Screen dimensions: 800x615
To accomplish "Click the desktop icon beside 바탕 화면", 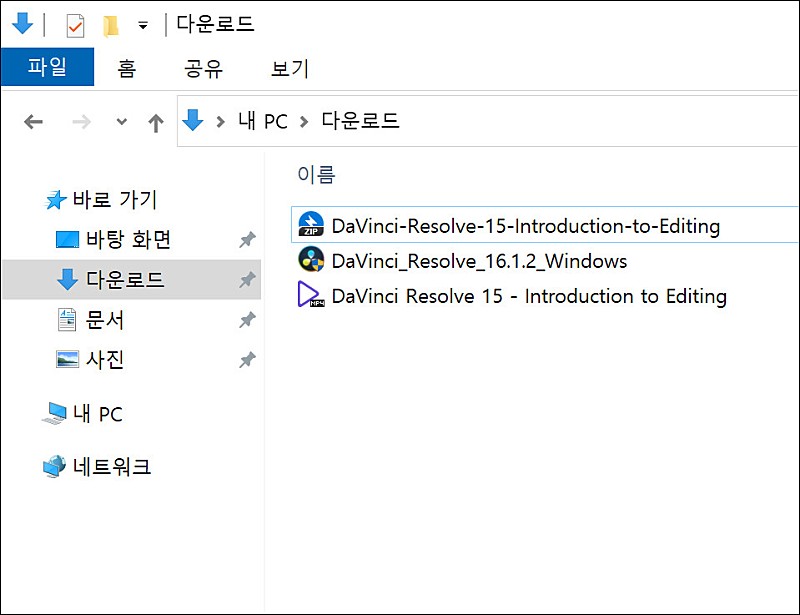I will [67, 239].
